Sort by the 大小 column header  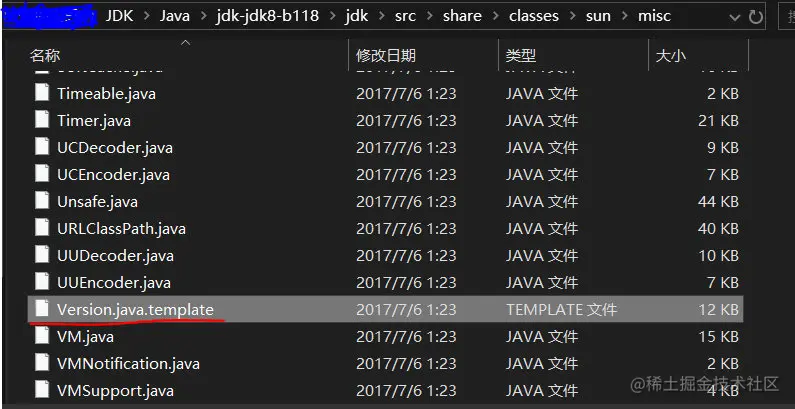point(670,55)
